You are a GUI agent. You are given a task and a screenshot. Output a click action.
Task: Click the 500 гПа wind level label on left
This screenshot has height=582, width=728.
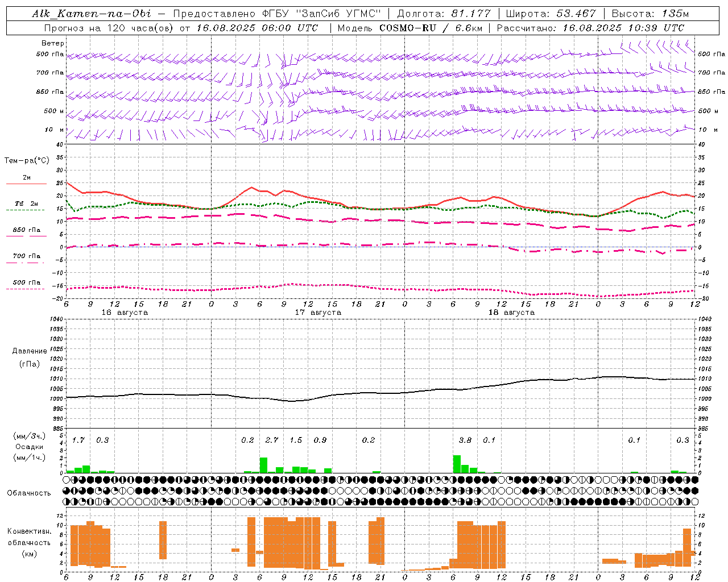point(50,54)
